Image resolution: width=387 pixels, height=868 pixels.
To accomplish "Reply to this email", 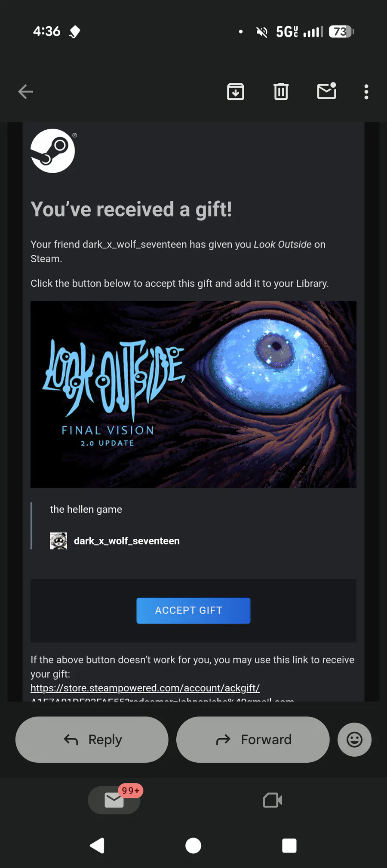I will coord(92,740).
